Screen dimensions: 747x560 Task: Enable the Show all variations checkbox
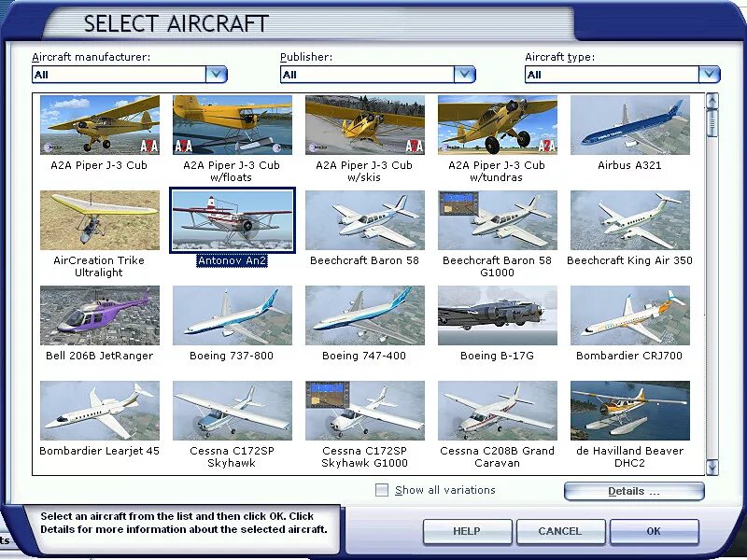pyautogui.click(x=382, y=490)
